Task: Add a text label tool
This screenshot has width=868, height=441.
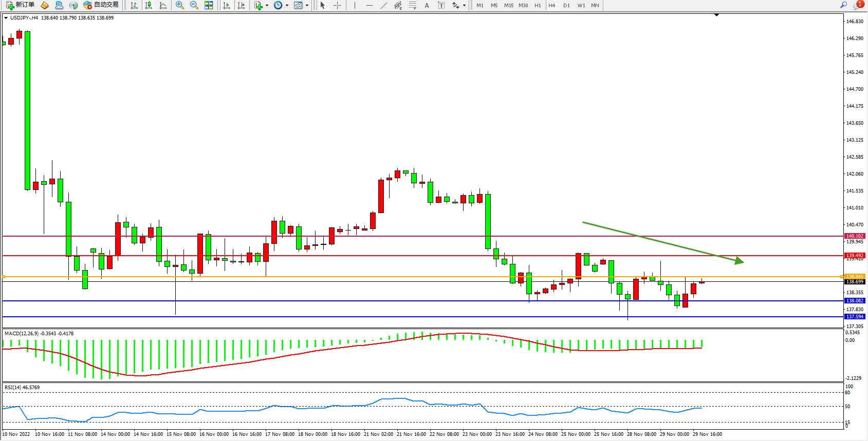Action: click(427, 5)
